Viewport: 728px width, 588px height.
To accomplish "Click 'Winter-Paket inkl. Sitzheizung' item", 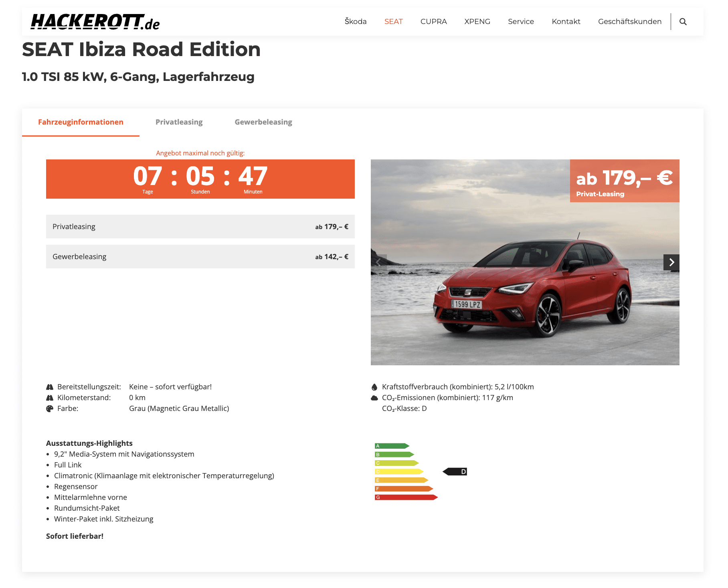I will pyautogui.click(x=104, y=519).
